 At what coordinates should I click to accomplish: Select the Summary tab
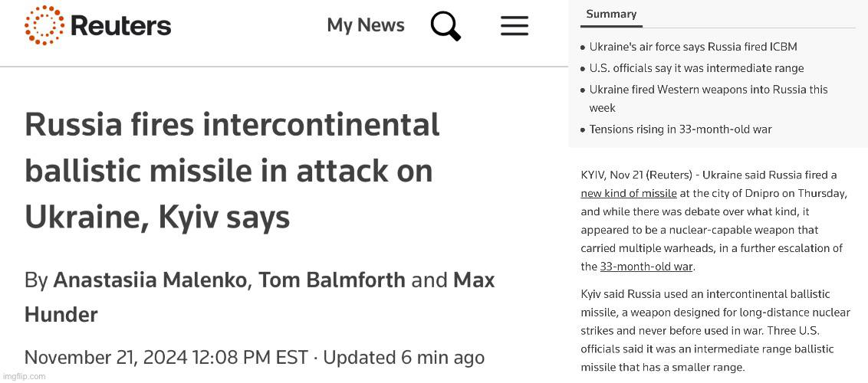[611, 15]
